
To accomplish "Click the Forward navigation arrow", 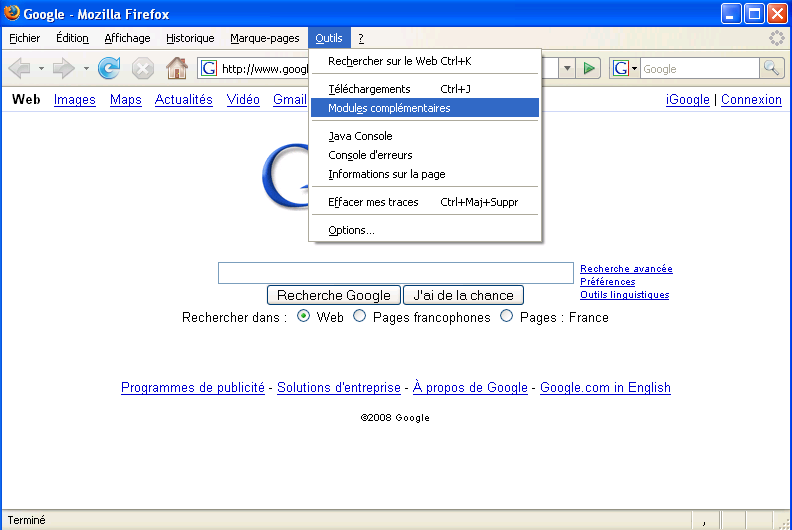I will coord(64,68).
